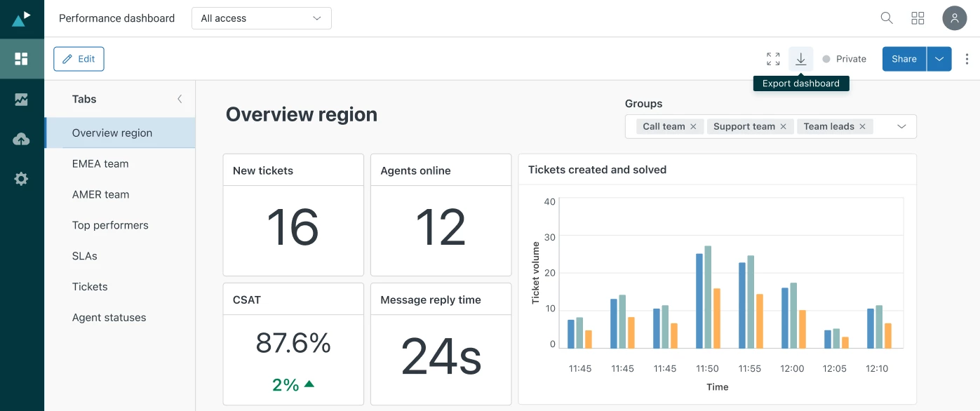The image size is (980, 411).
Task: Click the CSAT value 87.6%
Action: [x=293, y=343]
